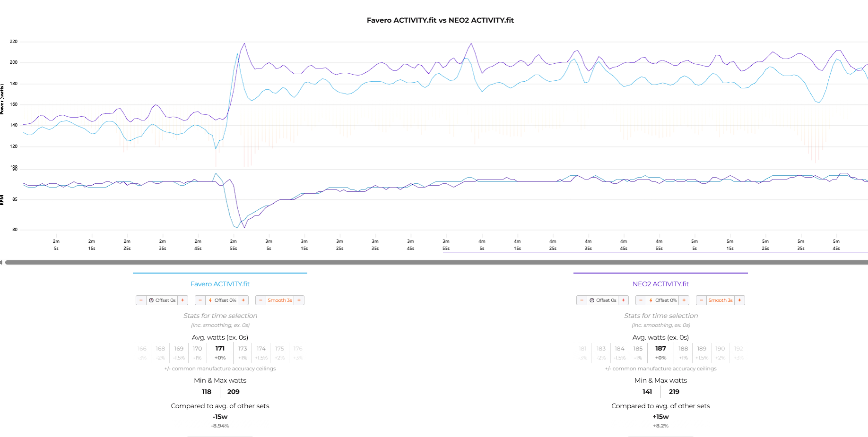Reduce Favero smoothing with minus button
The height and width of the screenshot is (437, 868).
(260, 300)
